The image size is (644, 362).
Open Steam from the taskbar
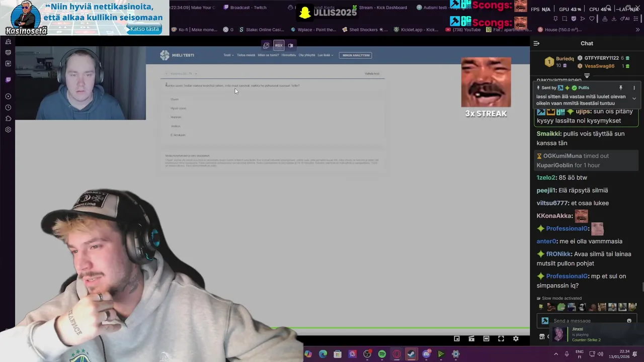412,354
